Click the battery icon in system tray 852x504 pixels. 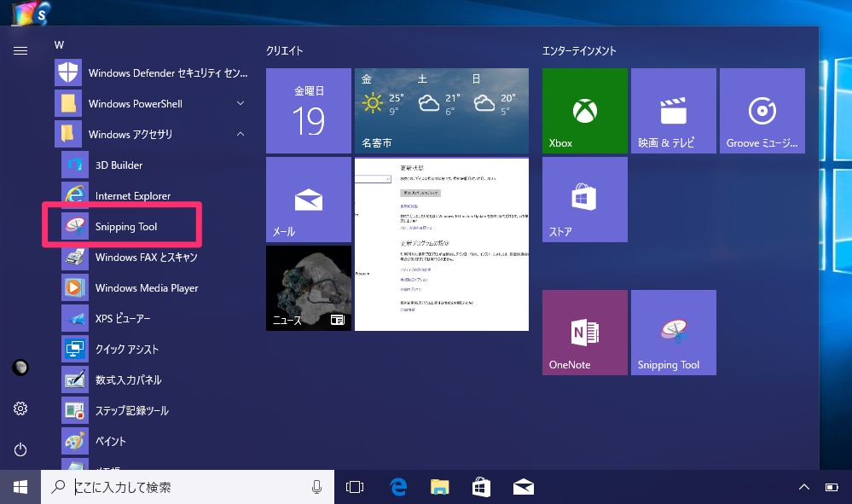point(832,487)
